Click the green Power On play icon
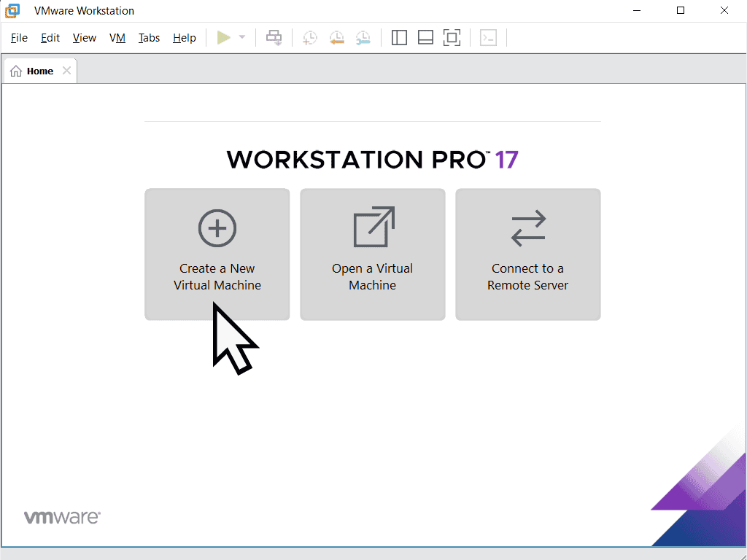The height and width of the screenshot is (560, 747). (224, 38)
